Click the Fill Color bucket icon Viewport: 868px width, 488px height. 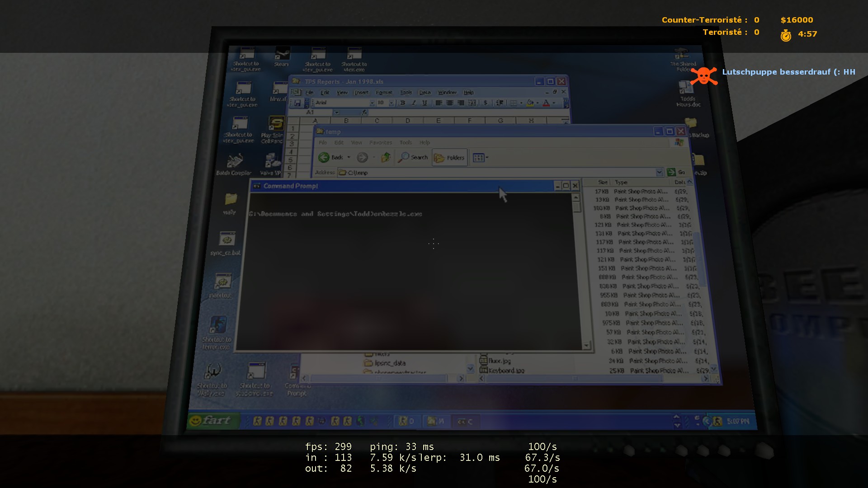pyautogui.click(x=530, y=103)
